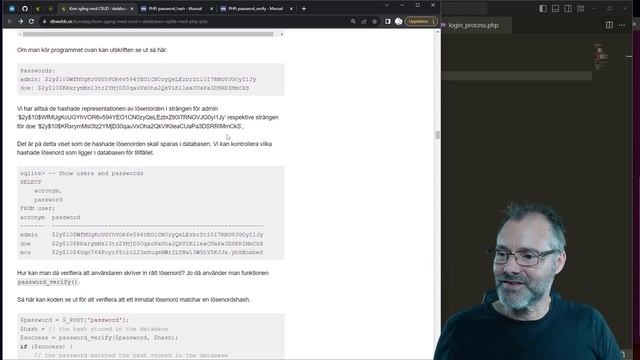Open the GitHub pinned tab in Chrome
The image size is (640, 360).
(x=25, y=8)
